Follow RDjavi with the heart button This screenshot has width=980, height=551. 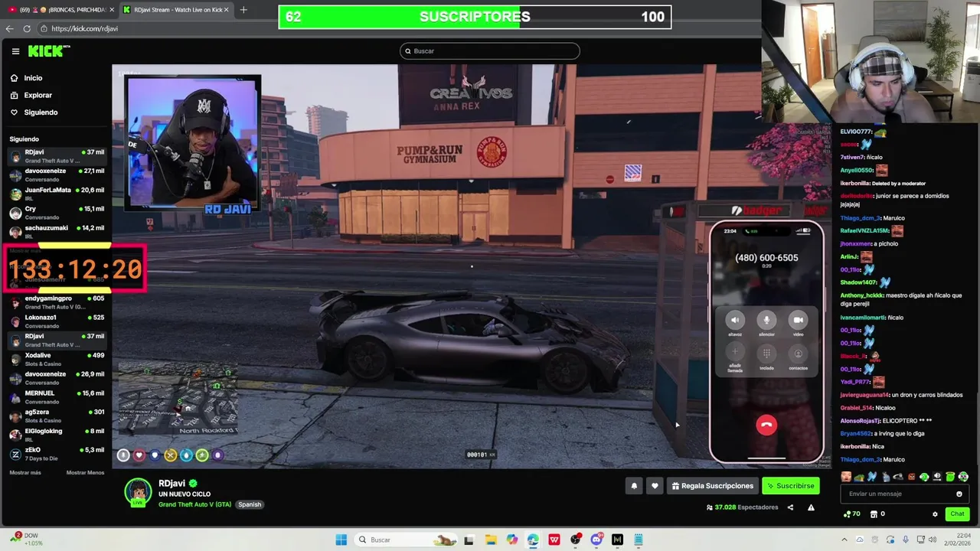[x=655, y=486]
